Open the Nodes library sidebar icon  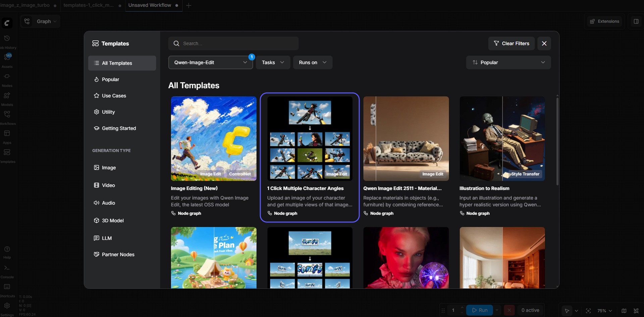[7, 76]
